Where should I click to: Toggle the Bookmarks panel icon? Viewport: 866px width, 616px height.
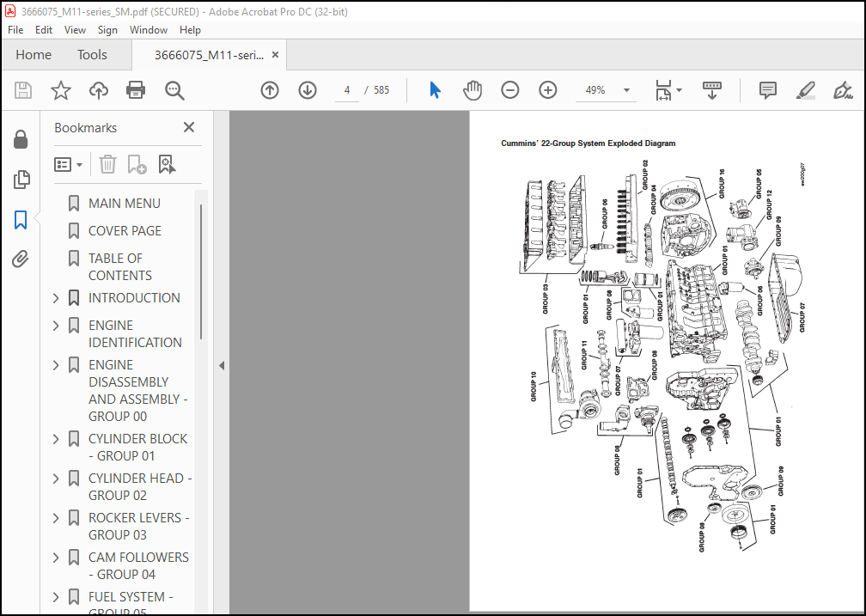pyautogui.click(x=21, y=219)
